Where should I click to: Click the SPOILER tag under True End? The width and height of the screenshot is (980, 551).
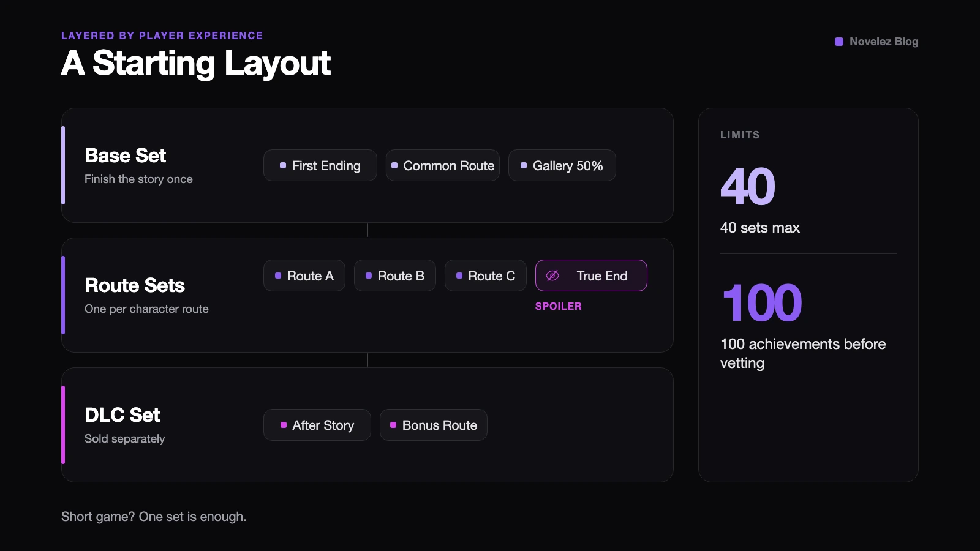click(559, 306)
